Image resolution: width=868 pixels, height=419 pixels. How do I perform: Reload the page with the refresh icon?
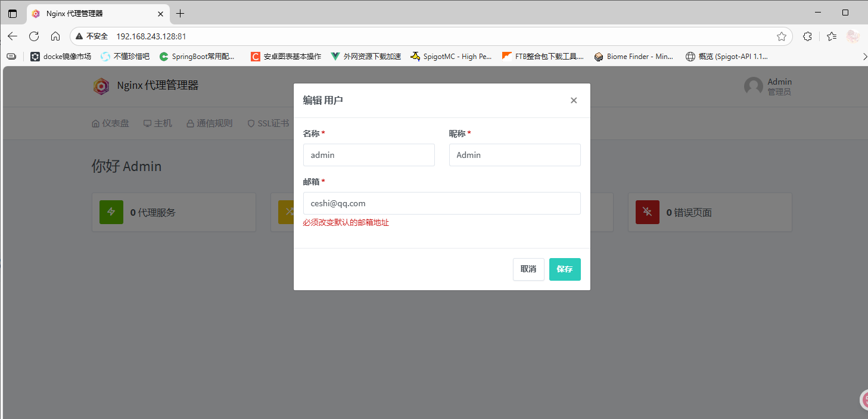point(34,36)
